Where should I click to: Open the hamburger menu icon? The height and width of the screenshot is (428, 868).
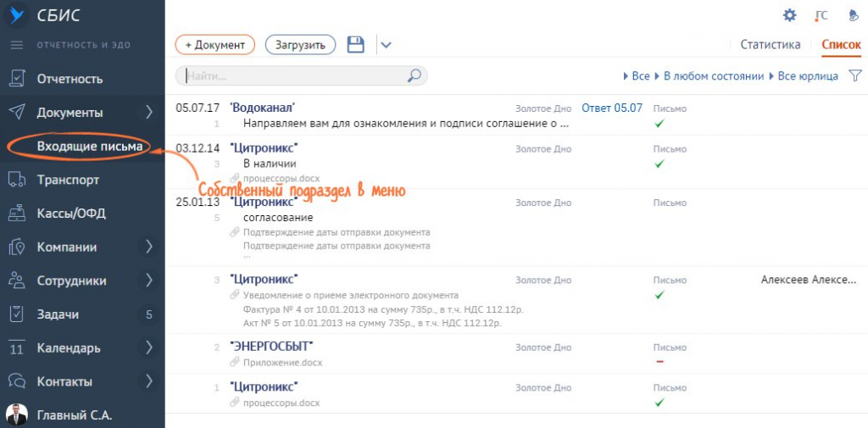pos(17,45)
